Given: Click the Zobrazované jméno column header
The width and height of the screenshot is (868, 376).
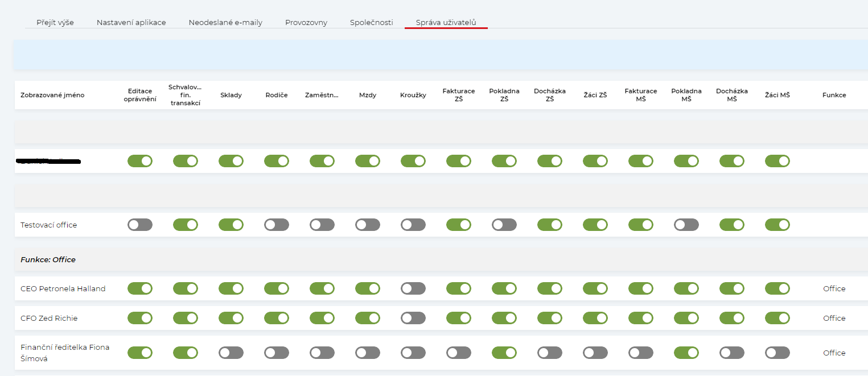Looking at the screenshot, I should click(52, 95).
